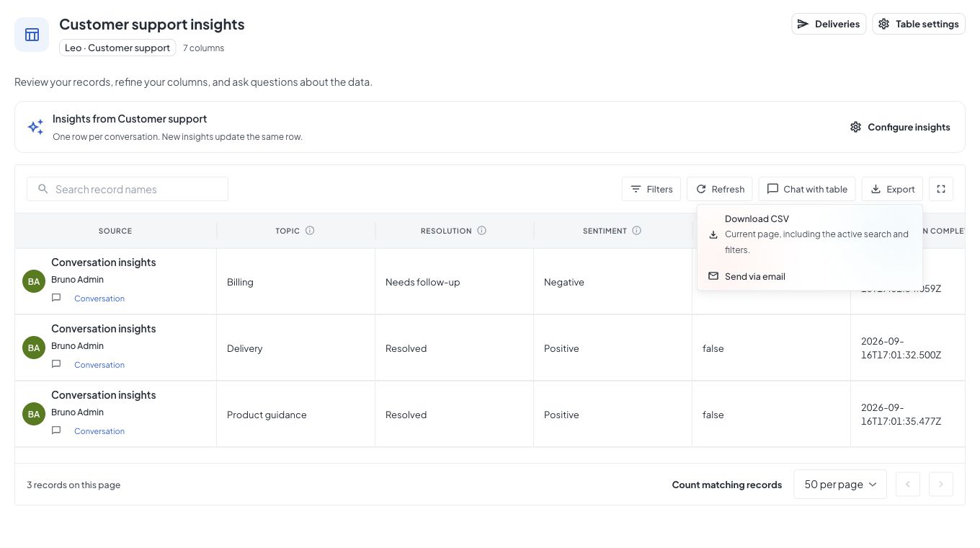Screen dimensions: 980x548
Task: Select the Needs follow-up cell
Action: click(454, 282)
